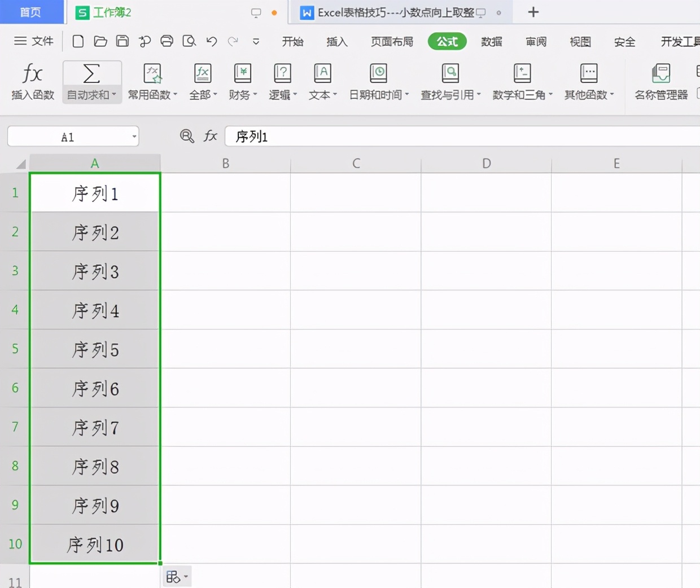Screen dimensions: 700x588
Task: Switch to the 安全 ribbon tab
Action: click(624, 42)
